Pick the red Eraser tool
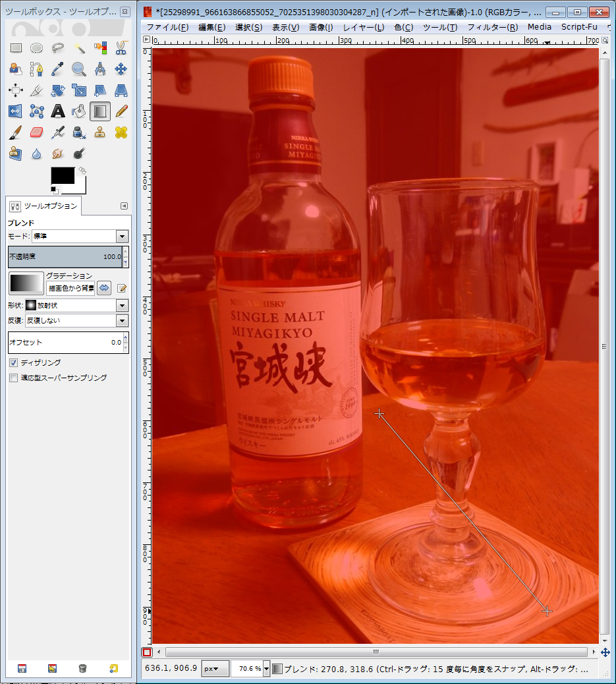This screenshot has width=616, height=684. point(37,132)
